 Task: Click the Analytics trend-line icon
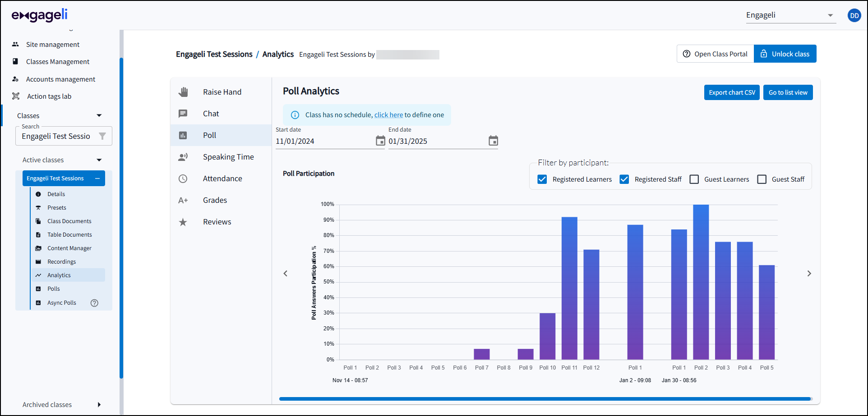(38, 275)
